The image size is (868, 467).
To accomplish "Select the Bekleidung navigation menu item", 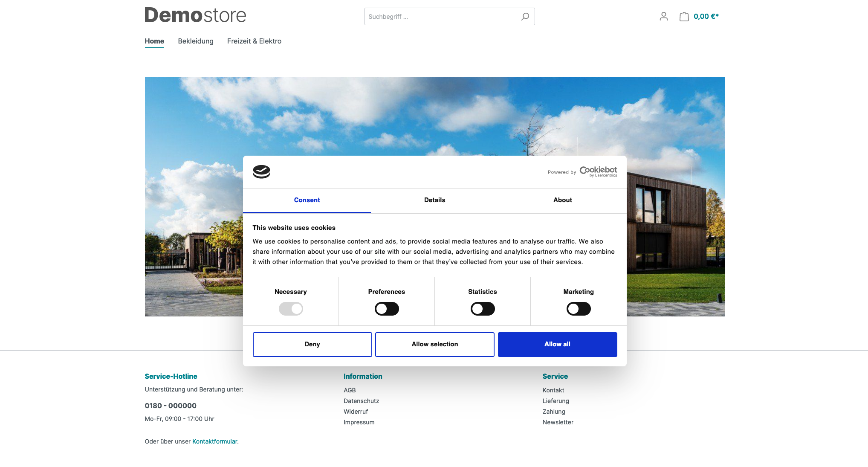I will click(195, 40).
